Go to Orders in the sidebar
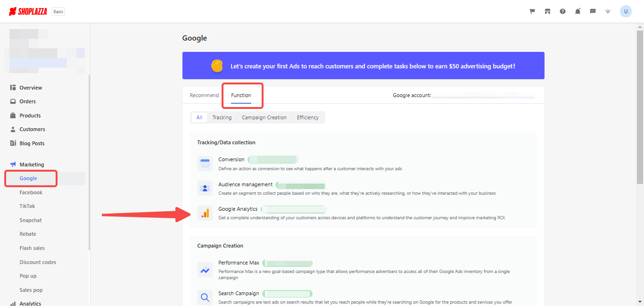This screenshot has height=306, width=644. [x=27, y=101]
